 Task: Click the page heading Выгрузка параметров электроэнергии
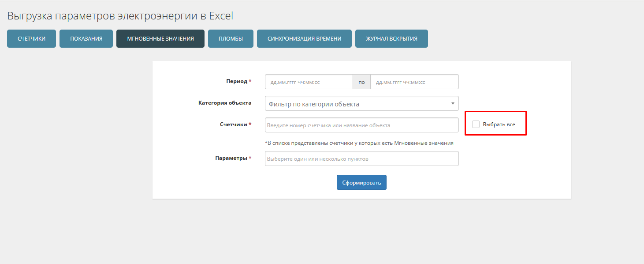tap(120, 16)
